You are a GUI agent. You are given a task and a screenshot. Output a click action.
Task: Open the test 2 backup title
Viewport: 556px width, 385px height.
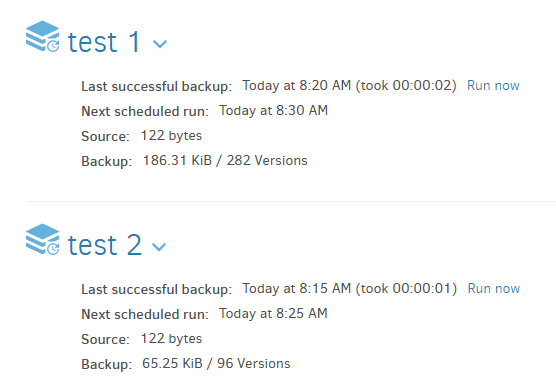pyautogui.click(x=105, y=245)
